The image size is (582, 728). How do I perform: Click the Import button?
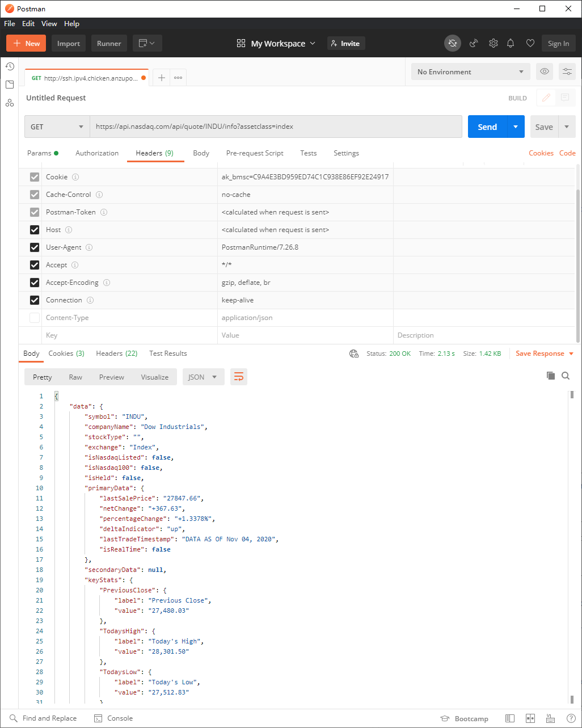[x=69, y=43]
